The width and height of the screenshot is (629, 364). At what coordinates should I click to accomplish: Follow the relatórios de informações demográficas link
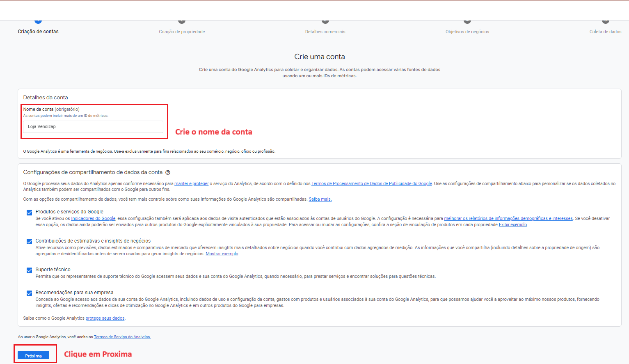pos(508,219)
